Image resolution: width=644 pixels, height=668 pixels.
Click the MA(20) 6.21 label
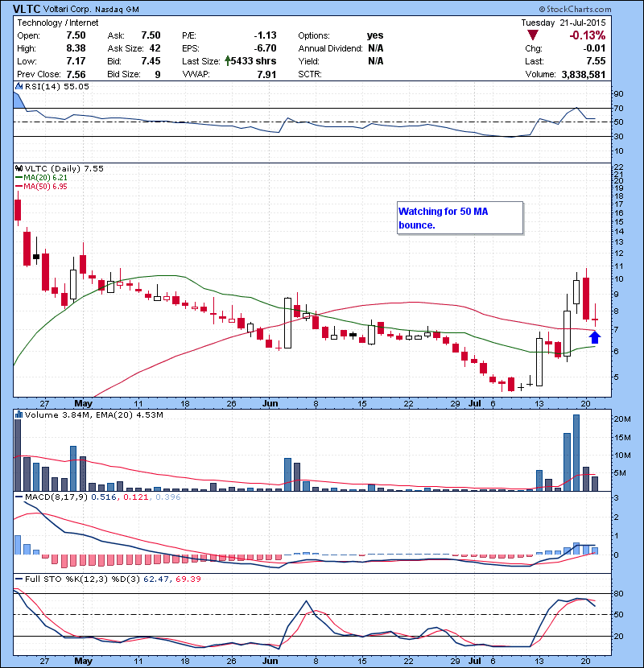click(46, 178)
